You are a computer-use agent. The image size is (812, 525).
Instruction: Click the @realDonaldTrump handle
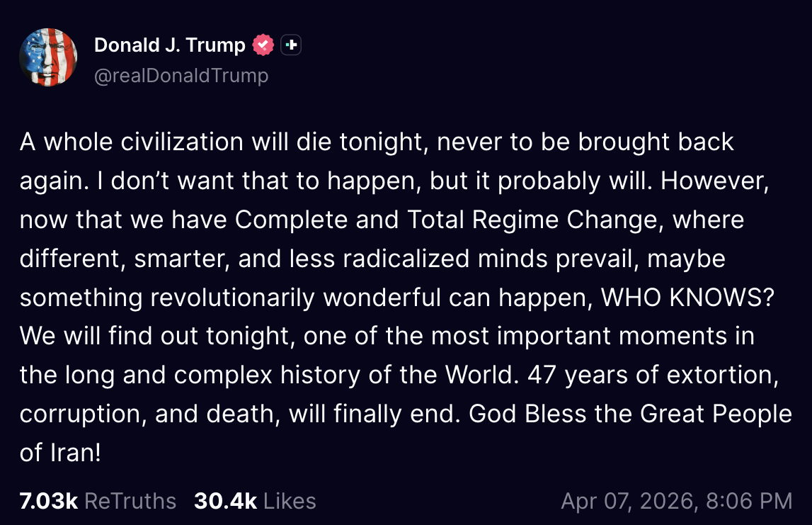coord(181,75)
